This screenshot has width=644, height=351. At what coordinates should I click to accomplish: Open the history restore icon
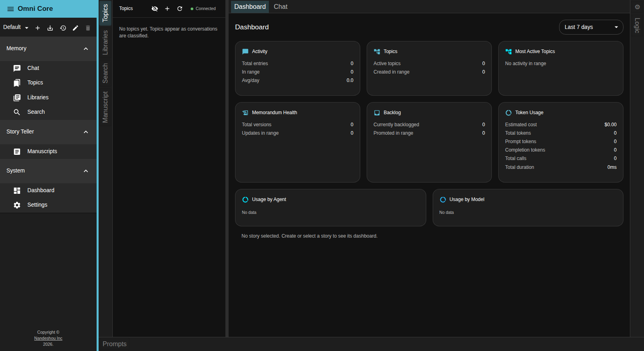(63, 28)
